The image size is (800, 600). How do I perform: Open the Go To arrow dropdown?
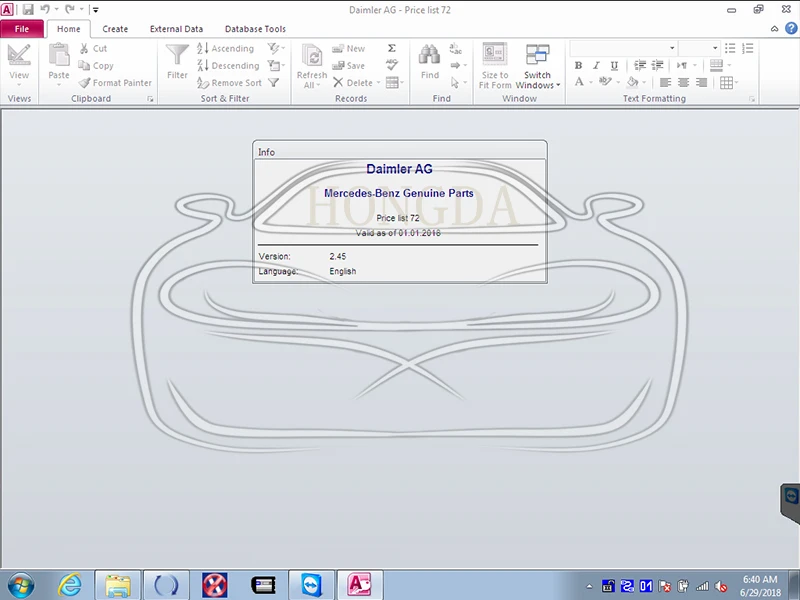click(459, 65)
